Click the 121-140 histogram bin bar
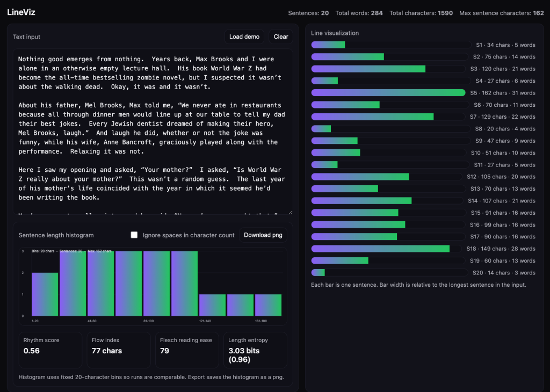The image size is (550, 392). (212, 305)
